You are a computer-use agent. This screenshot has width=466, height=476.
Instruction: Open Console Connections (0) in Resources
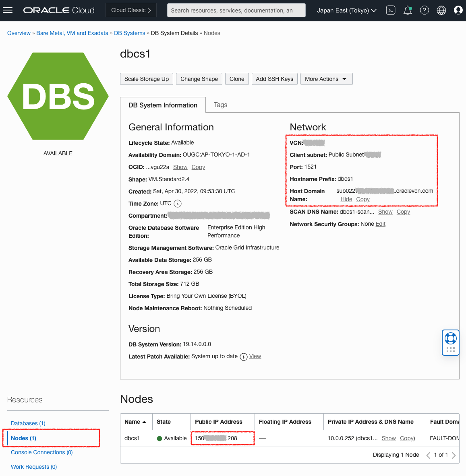click(x=41, y=452)
